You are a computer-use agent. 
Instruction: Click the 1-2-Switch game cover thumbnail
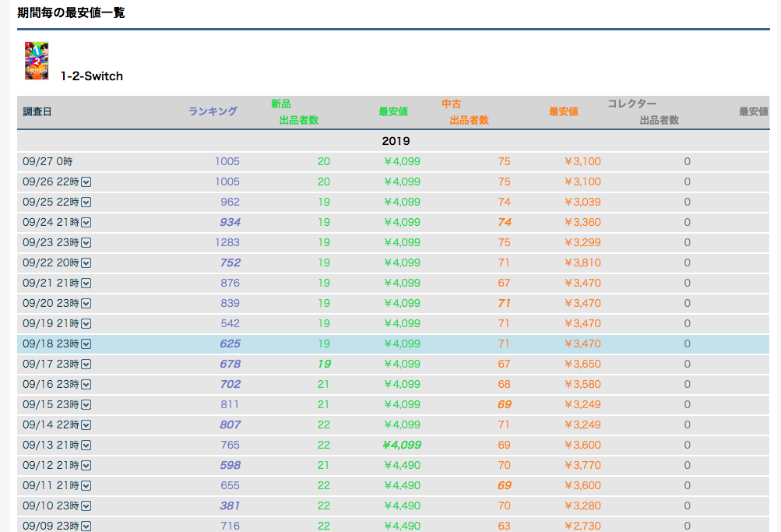[x=37, y=61]
